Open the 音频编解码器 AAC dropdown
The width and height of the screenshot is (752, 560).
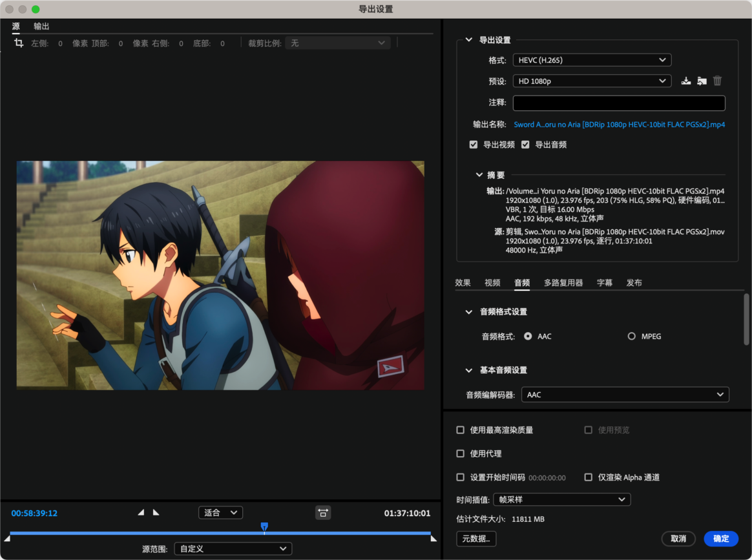pyautogui.click(x=625, y=395)
